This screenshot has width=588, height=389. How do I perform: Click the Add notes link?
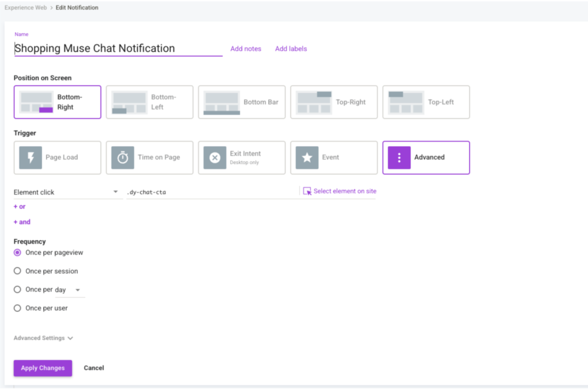coord(246,49)
